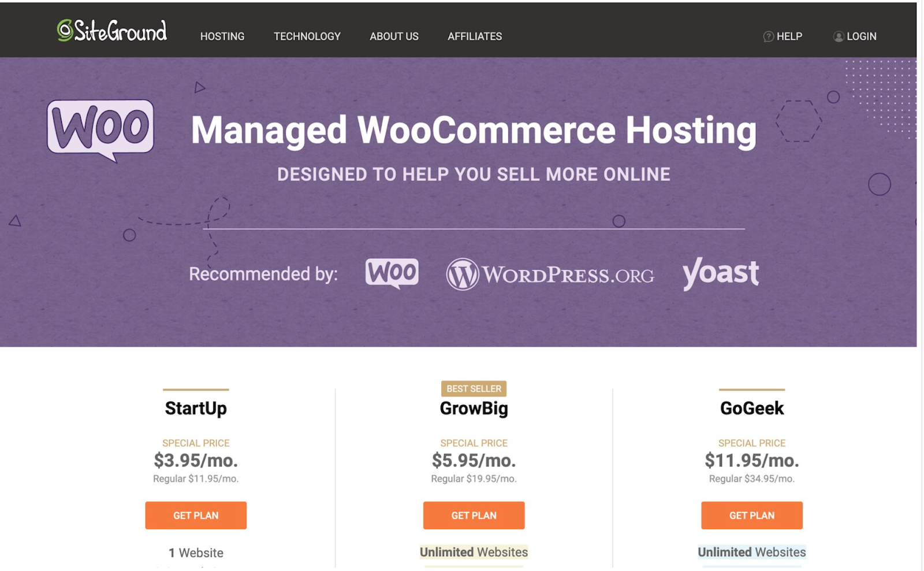The image size is (924, 571).
Task: Click the 1 Website feature text
Action: coord(196,553)
